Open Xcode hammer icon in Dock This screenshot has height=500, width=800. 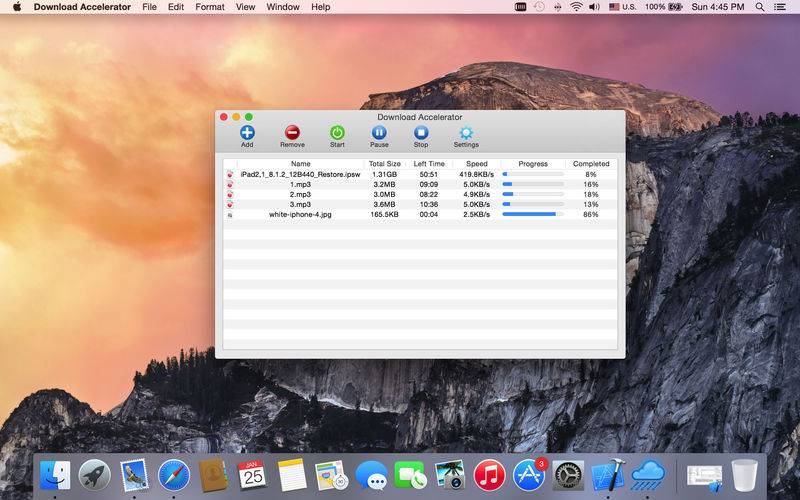tap(608, 476)
